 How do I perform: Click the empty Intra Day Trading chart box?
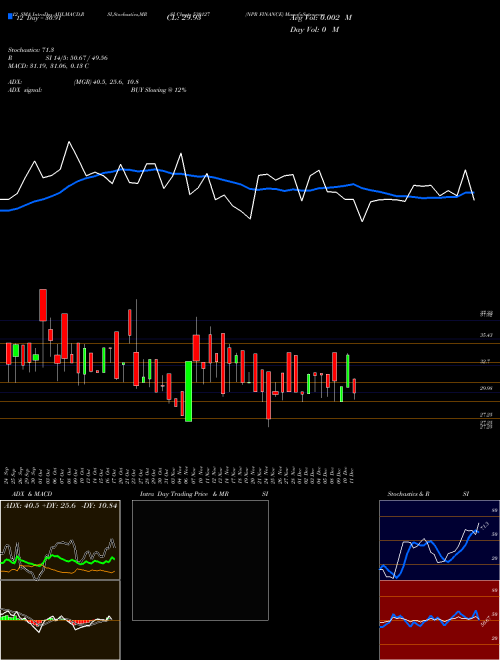point(200,560)
